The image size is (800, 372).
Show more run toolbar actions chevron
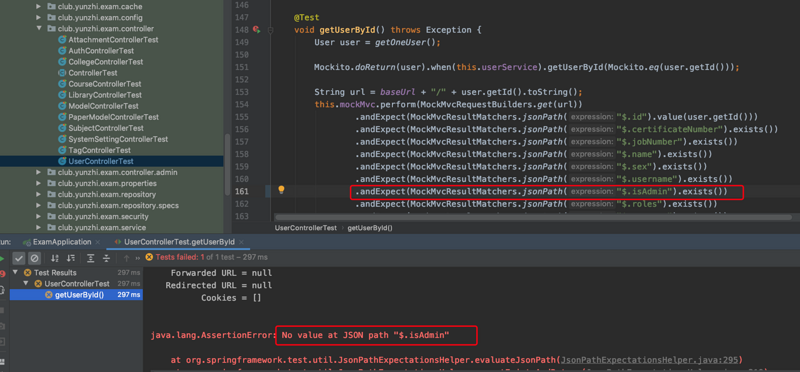(137, 258)
